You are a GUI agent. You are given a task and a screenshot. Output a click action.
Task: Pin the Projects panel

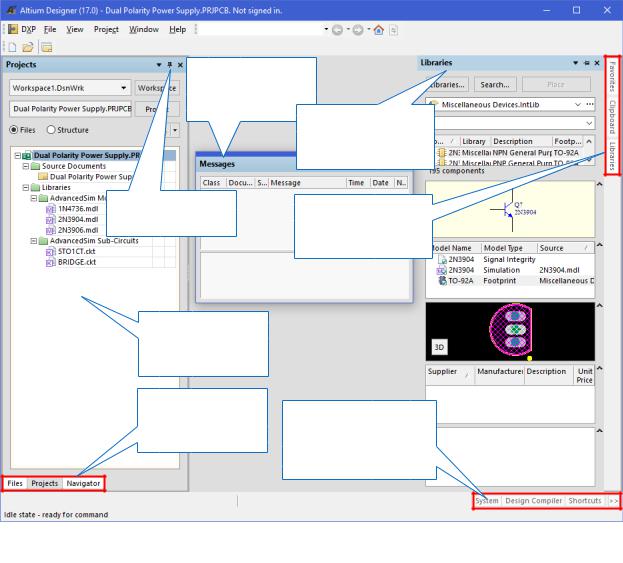[x=170, y=64]
